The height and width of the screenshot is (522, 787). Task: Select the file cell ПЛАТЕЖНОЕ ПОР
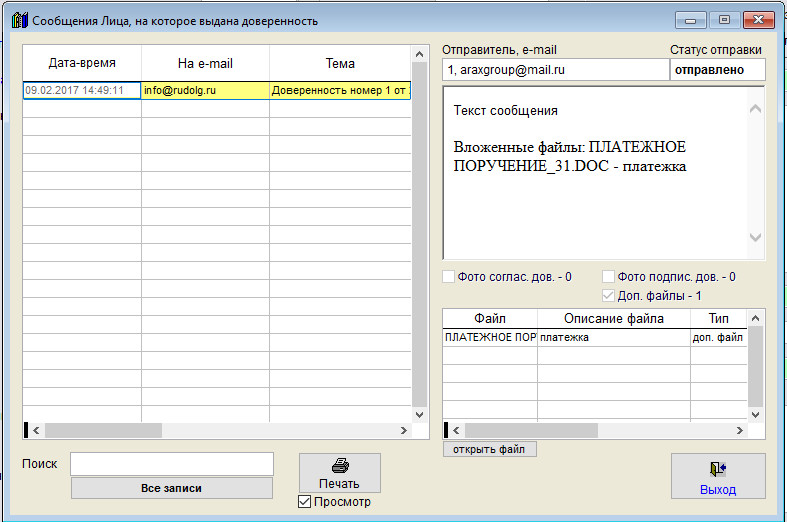(x=490, y=337)
